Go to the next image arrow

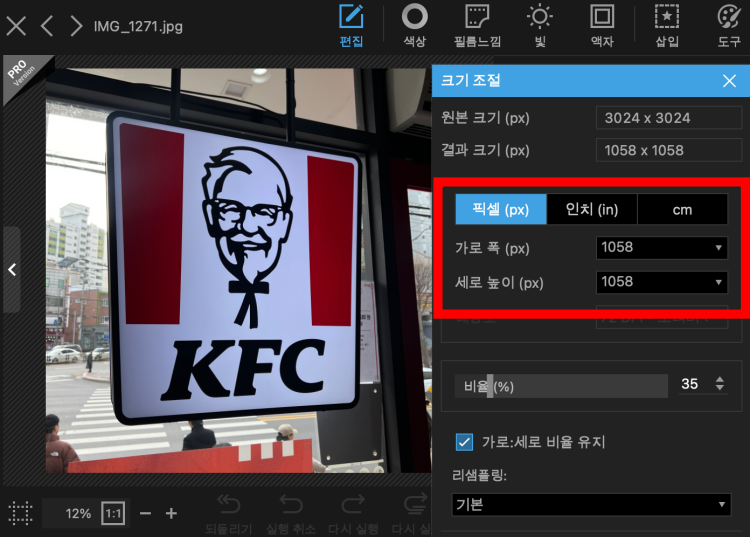pyautogui.click(x=76, y=26)
